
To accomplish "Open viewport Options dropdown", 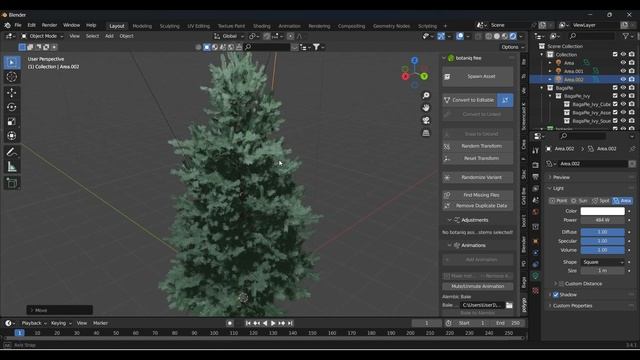I will pos(511,47).
